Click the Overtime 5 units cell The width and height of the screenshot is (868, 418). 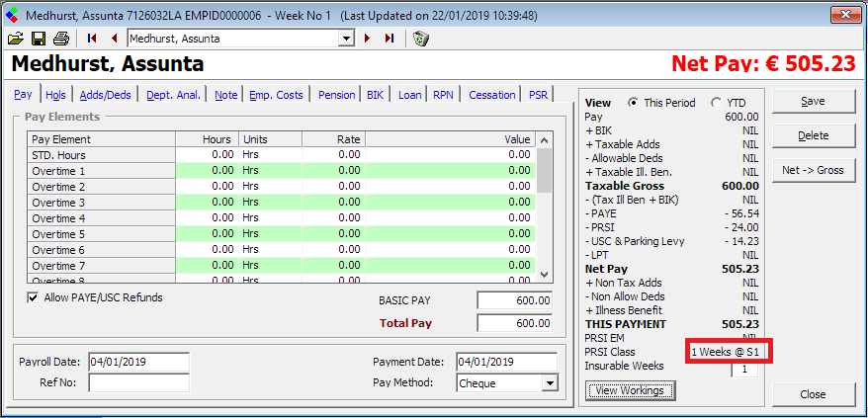270,234
